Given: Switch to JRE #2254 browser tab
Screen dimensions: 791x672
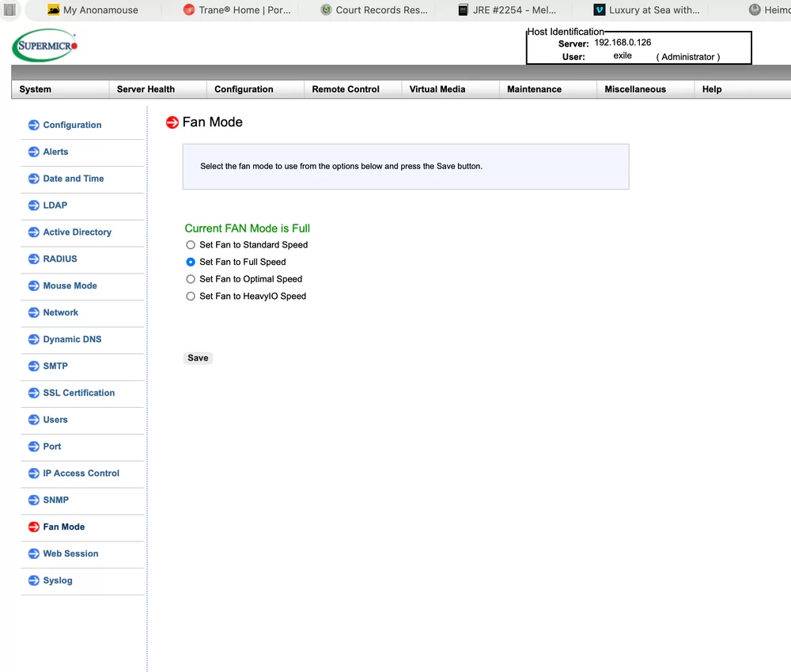Looking at the screenshot, I should tap(508, 10).
